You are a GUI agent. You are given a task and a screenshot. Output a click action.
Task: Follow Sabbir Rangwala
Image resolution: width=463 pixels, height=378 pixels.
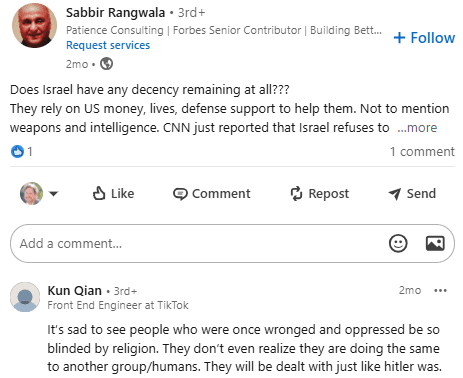[x=424, y=38]
